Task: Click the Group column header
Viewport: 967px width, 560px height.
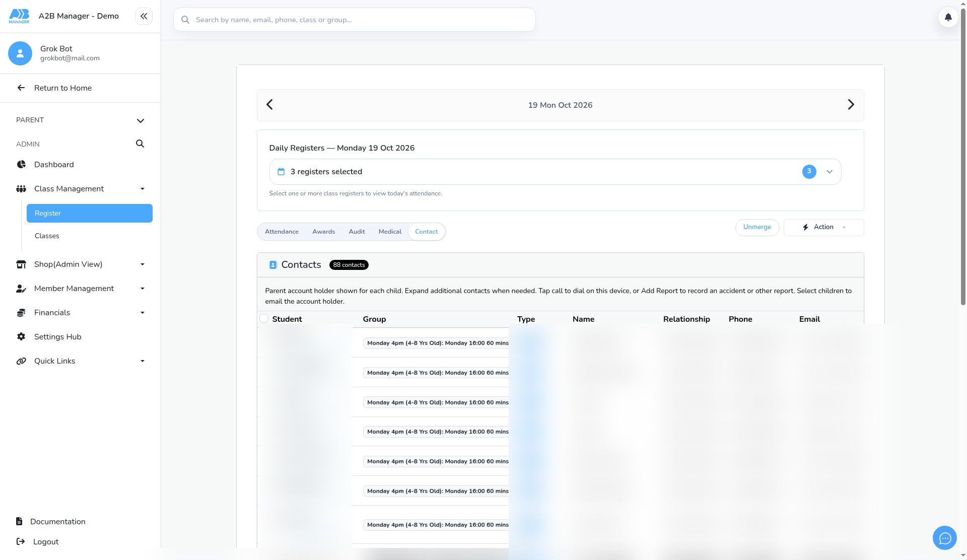Action: tap(374, 319)
